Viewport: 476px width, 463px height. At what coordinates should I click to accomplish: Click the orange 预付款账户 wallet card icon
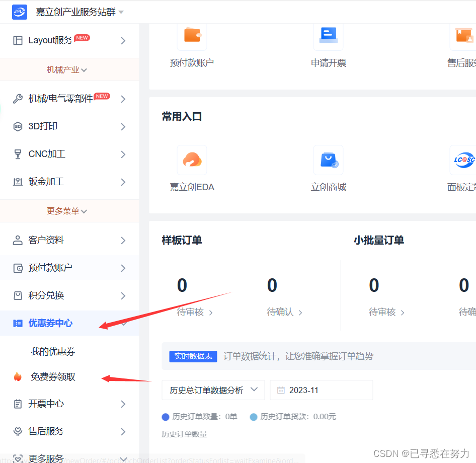pos(192,36)
